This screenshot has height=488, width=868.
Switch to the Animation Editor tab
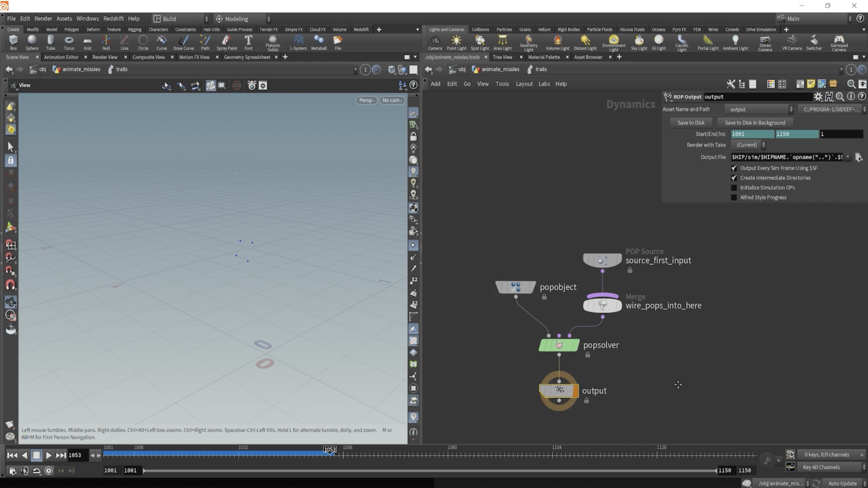[61, 57]
